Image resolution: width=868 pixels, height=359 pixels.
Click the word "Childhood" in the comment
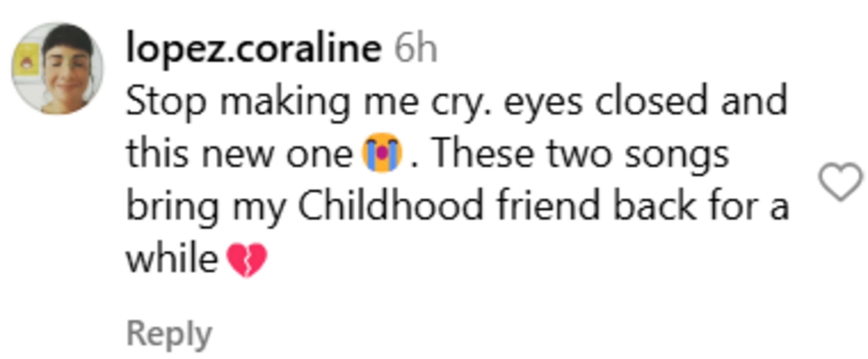[x=390, y=206]
